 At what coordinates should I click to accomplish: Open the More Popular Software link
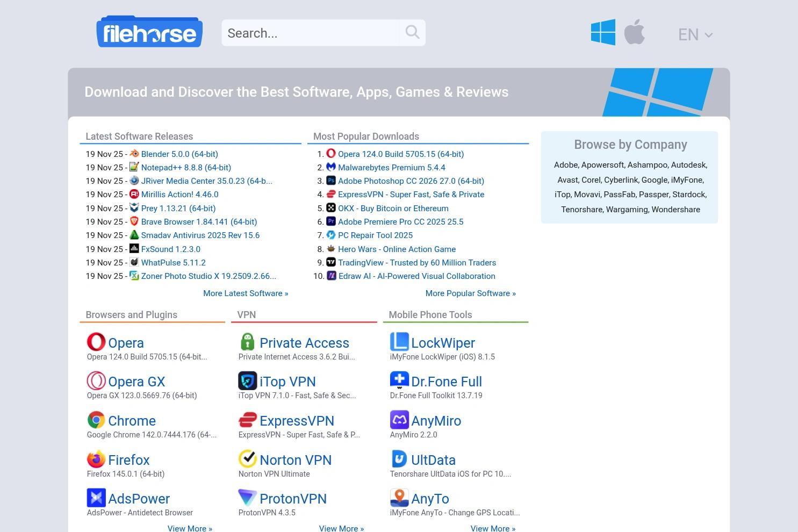click(471, 293)
